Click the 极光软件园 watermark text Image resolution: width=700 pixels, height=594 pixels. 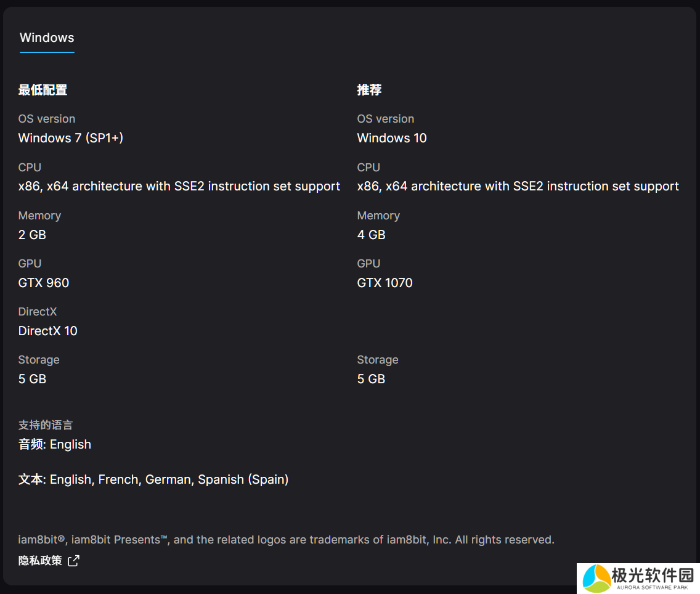click(653, 576)
